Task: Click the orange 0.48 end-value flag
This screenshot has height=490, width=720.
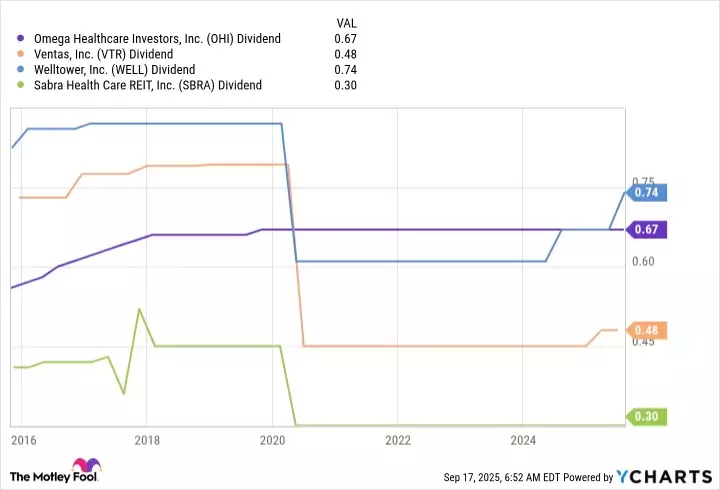Action: [645, 331]
